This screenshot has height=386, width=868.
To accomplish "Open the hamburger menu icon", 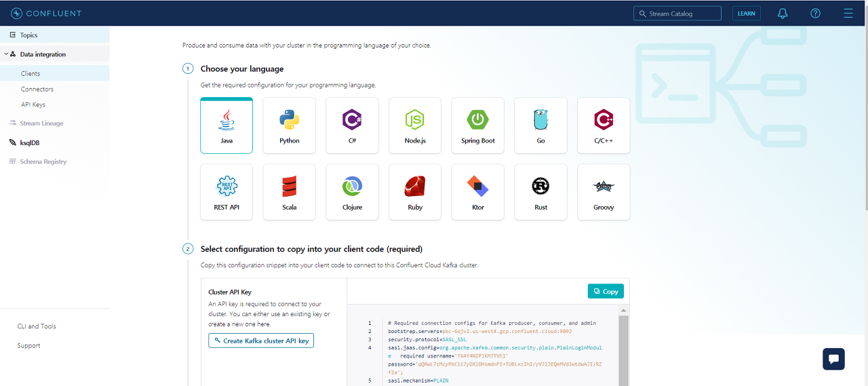I will [x=848, y=13].
